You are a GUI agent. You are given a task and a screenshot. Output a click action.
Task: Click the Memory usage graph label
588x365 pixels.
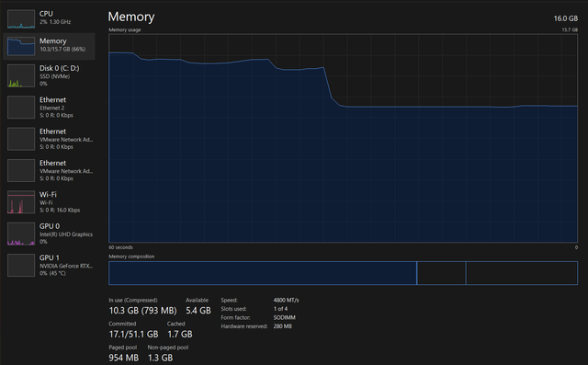125,30
